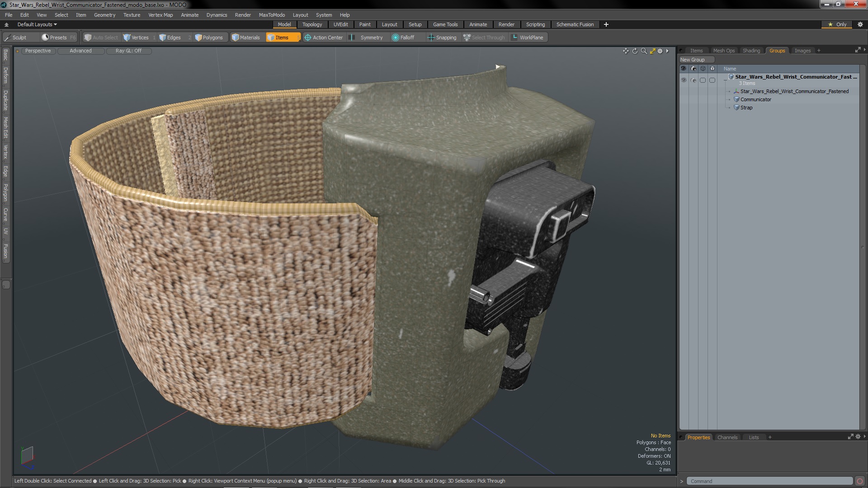Open the File menu
The image size is (868, 488).
(x=9, y=15)
